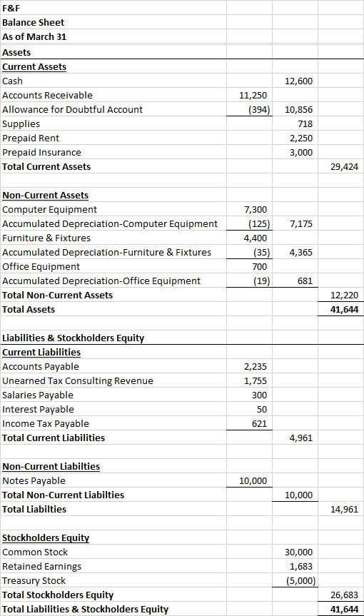Select Total Current Liabilities value 4,961
The width and height of the screenshot is (364, 616).
point(300,438)
